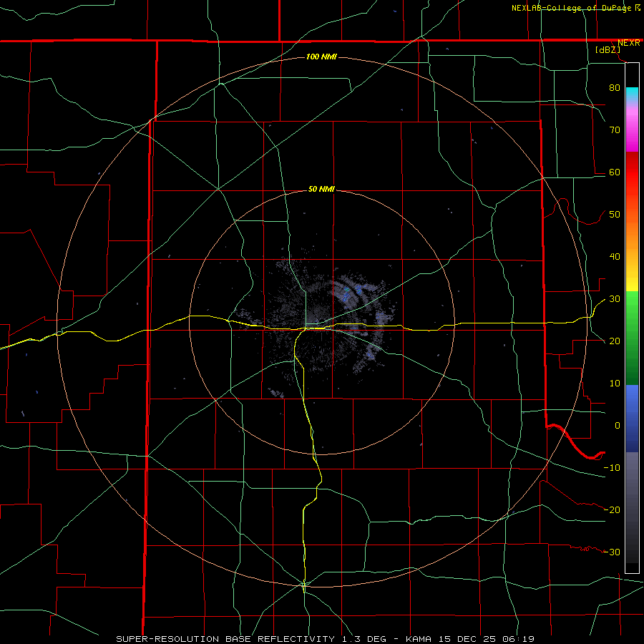644x644 pixels.
Task: Click the NEXR label above color scale
Action: click(628, 43)
